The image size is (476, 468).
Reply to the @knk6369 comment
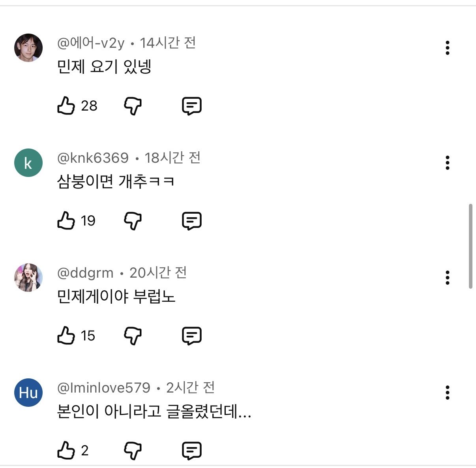tap(192, 221)
